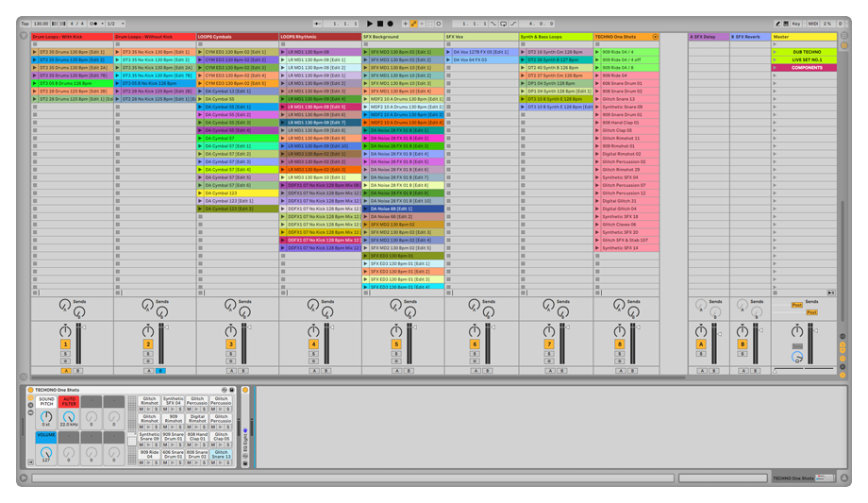The height and width of the screenshot is (503, 868).
Task: Click the re-enable automation button
Action: (422, 24)
